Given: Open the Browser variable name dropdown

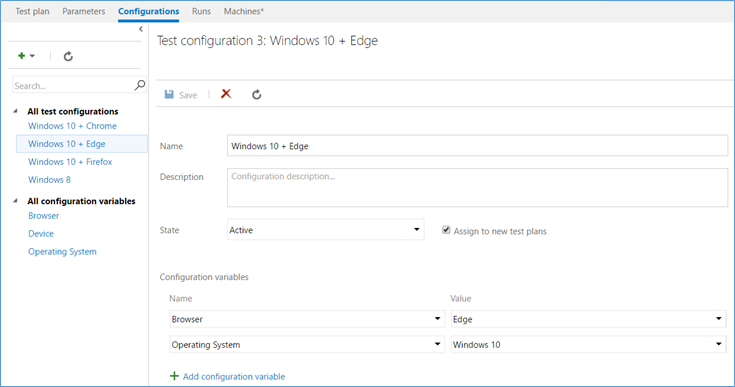Looking at the screenshot, I should pyautogui.click(x=307, y=319).
